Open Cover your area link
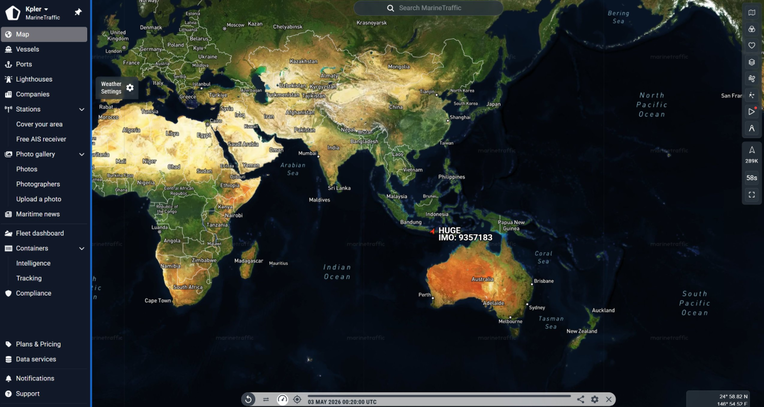The image size is (765, 407). [x=39, y=124]
